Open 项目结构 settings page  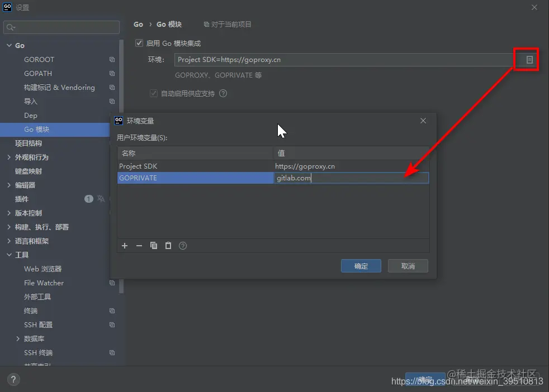click(28, 144)
